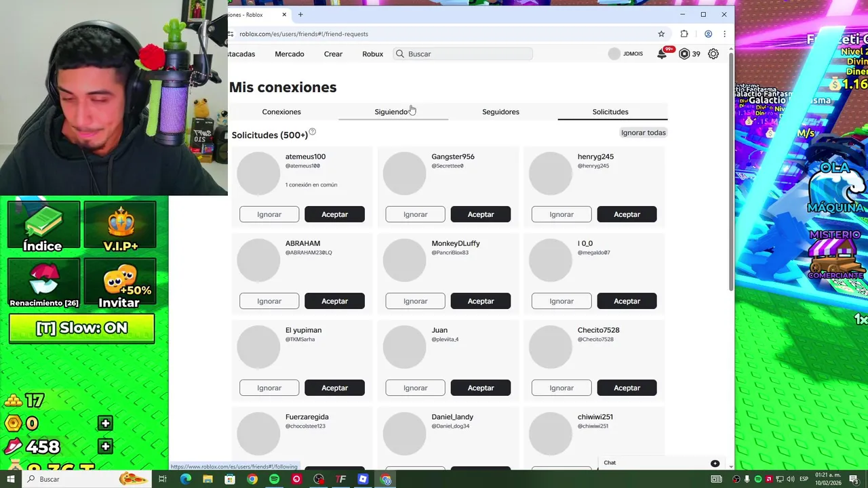
Task: Open the system tray volume icon
Action: click(x=789, y=479)
